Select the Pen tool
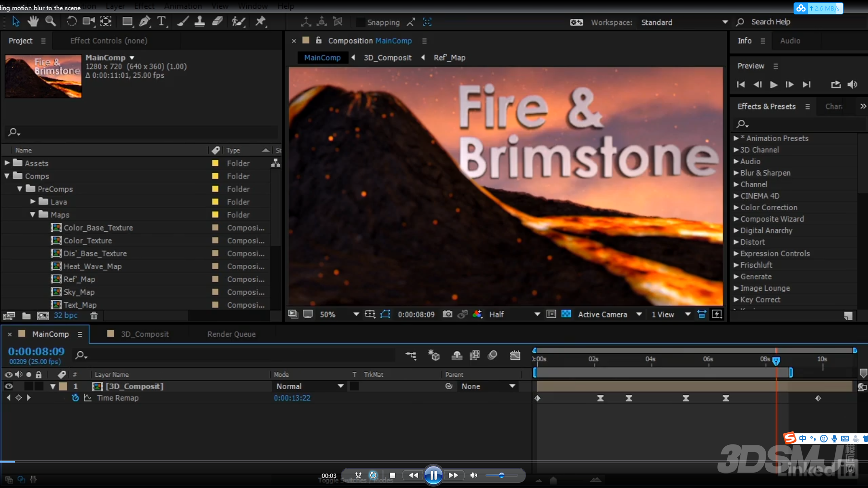Viewport: 868px width, 488px height. (144, 22)
